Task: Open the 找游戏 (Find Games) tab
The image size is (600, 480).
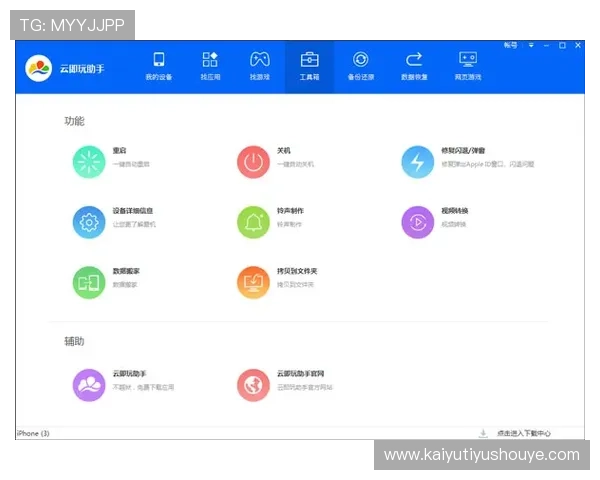Action: click(260, 67)
